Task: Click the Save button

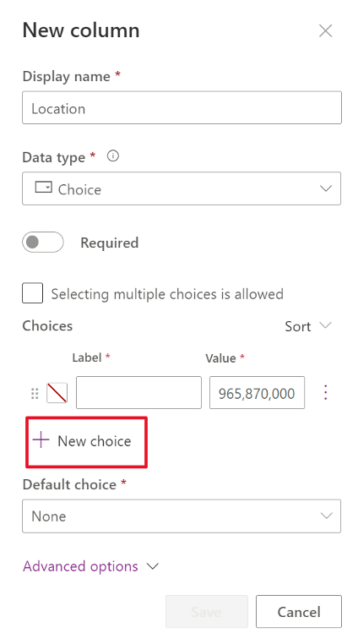Action: tap(207, 612)
